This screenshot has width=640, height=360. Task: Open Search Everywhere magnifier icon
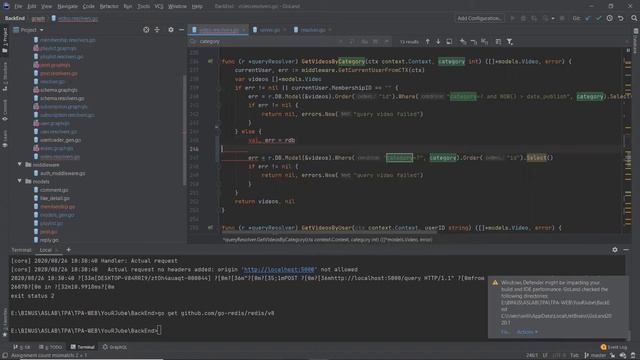(634, 18)
